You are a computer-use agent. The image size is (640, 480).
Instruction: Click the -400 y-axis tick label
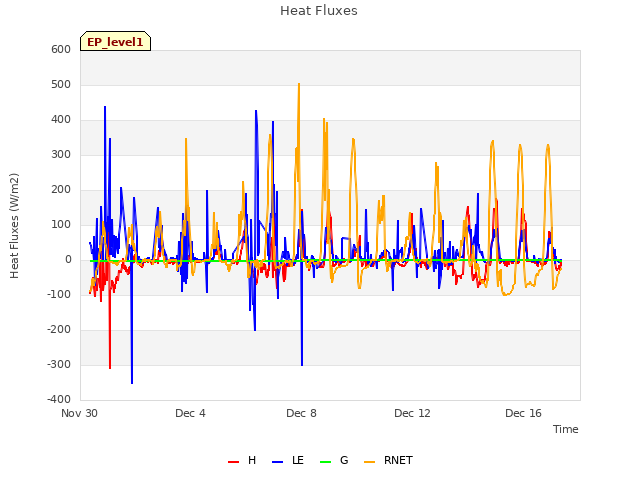point(59,400)
